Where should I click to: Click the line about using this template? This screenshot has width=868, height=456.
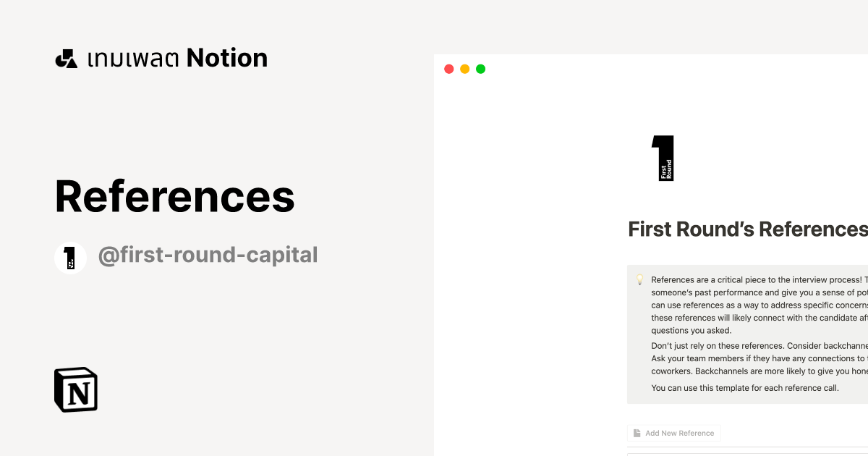click(744, 387)
